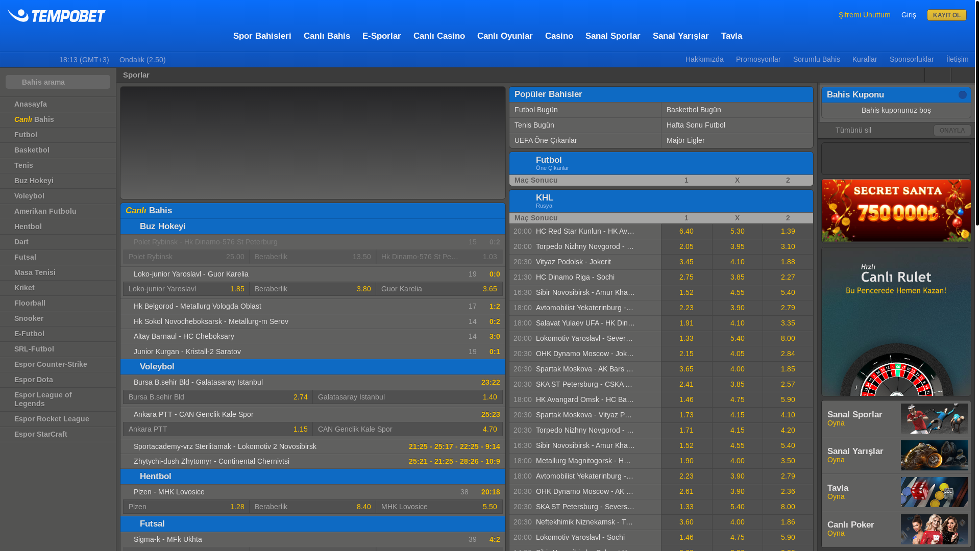The height and width of the screenshot is (551, 980).
Task: Click the Bahis arama search field
Action: [x=58, y=82]
